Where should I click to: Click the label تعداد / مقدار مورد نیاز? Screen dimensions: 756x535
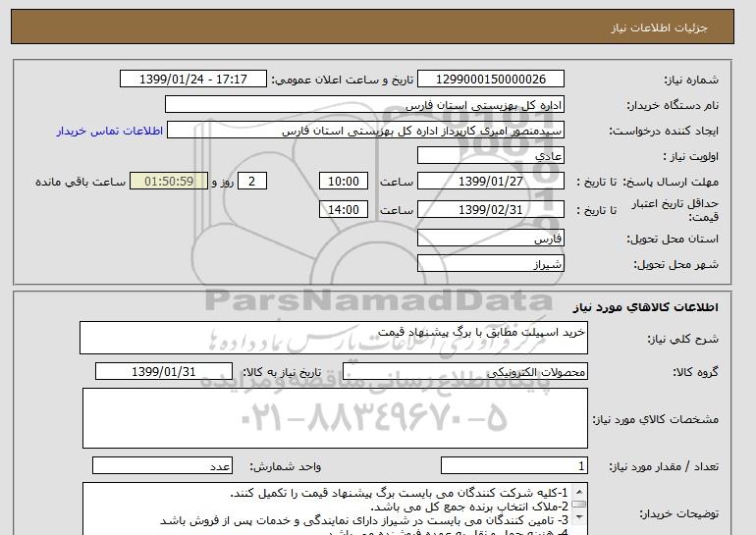[664, 466]
